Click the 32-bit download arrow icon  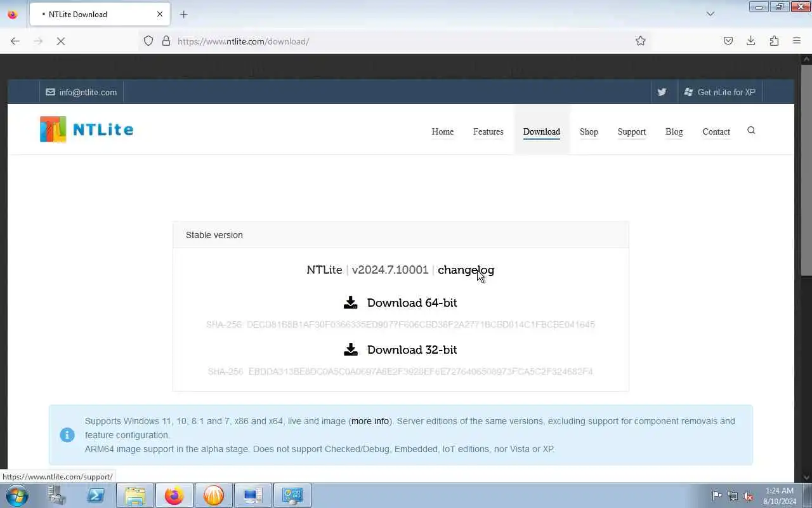(x=350, y=349)
